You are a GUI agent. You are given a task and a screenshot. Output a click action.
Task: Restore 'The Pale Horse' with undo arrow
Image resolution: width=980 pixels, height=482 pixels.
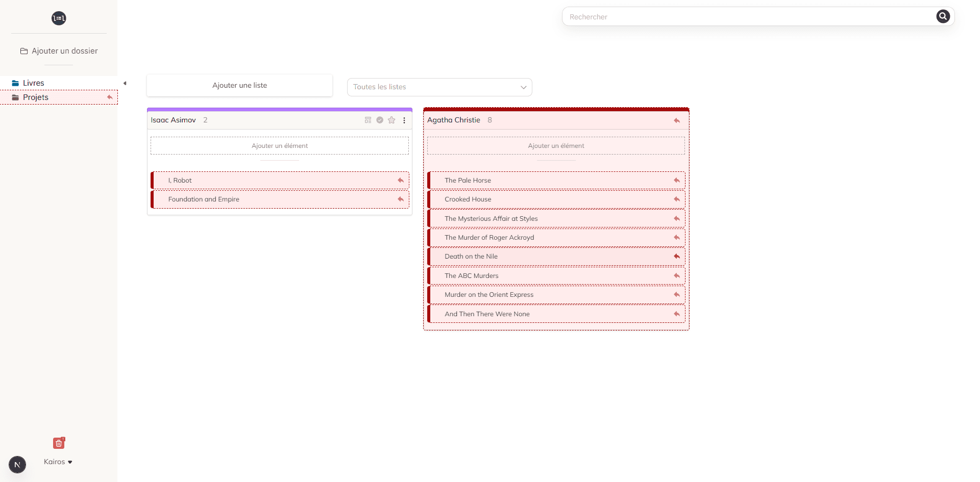(677, 180)
